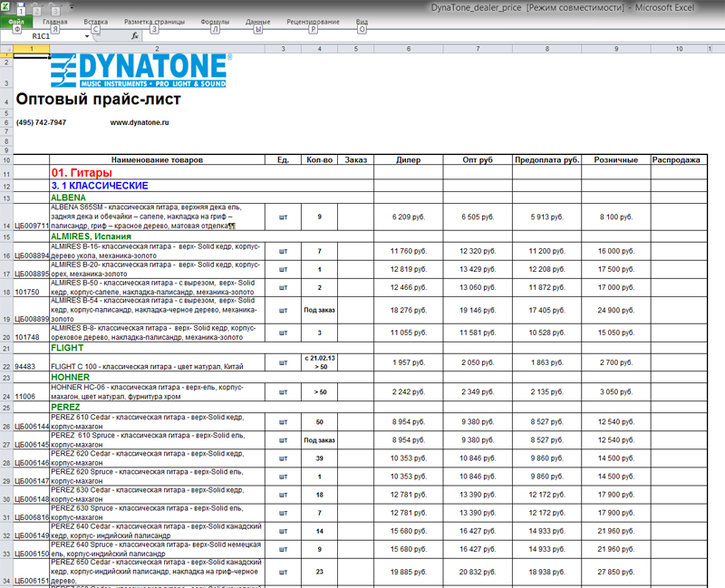Select column header 1

(32, 49)
